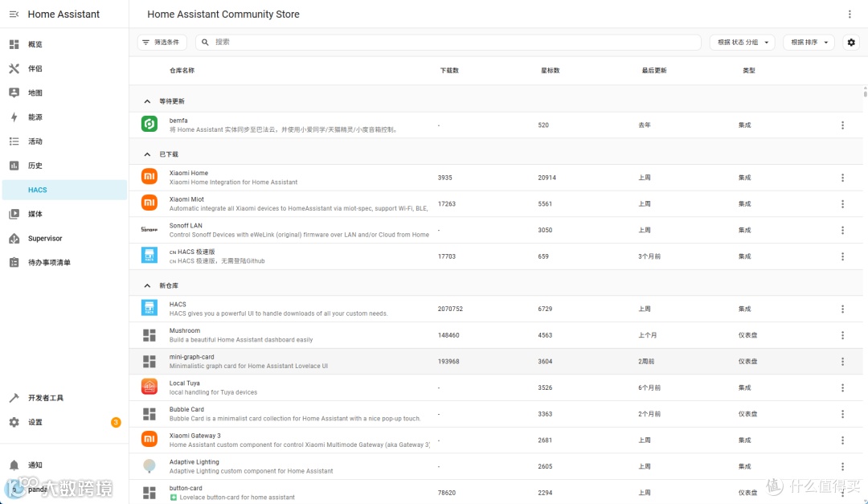
Task: Open the Local Tuya row options menu
Action: (x=842, y=387)
